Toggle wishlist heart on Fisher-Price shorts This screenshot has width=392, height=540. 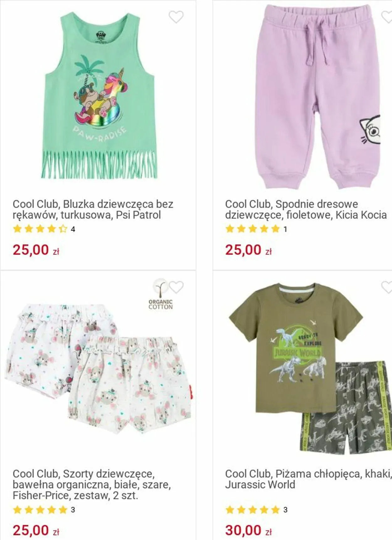pyautogui.click(x=176, y=287)
